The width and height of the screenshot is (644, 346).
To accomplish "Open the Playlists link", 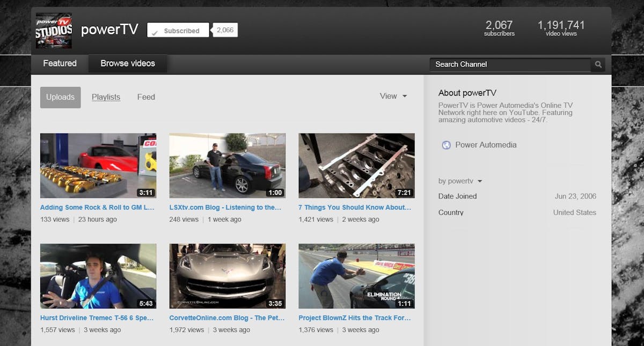I will pos(106,97).
